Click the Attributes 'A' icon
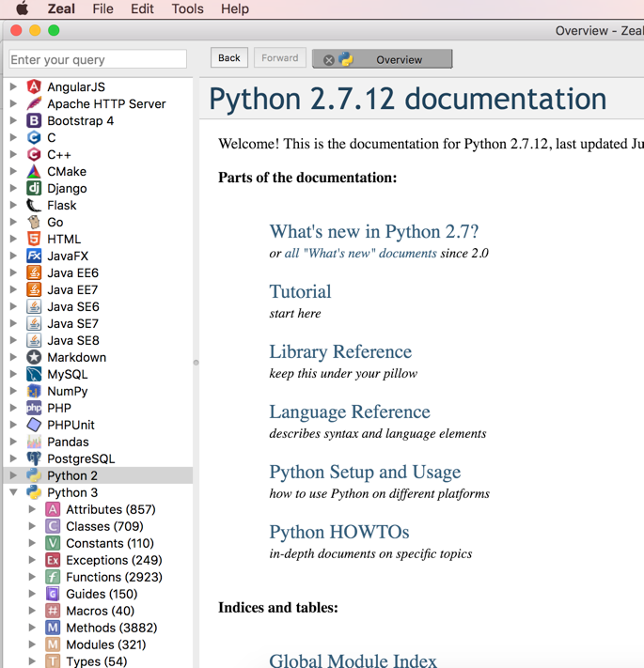This screenshot has width=644, height=668. click(x=53, y=509)
